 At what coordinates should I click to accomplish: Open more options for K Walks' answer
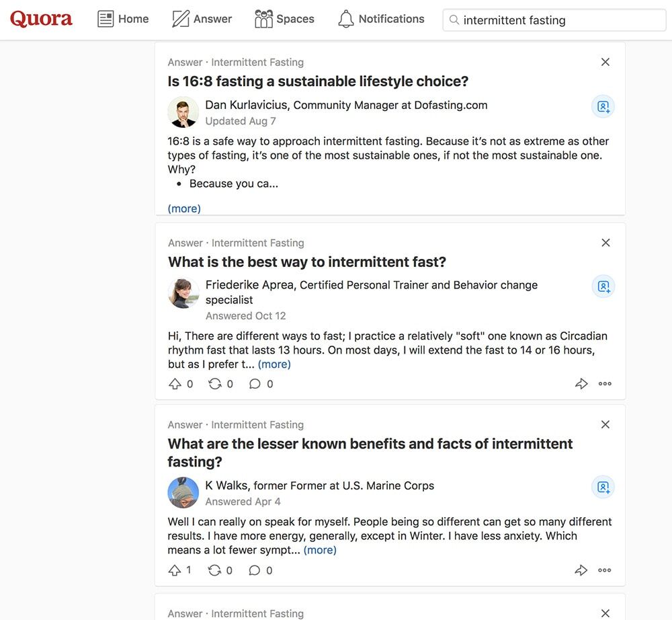coord(605,570)
